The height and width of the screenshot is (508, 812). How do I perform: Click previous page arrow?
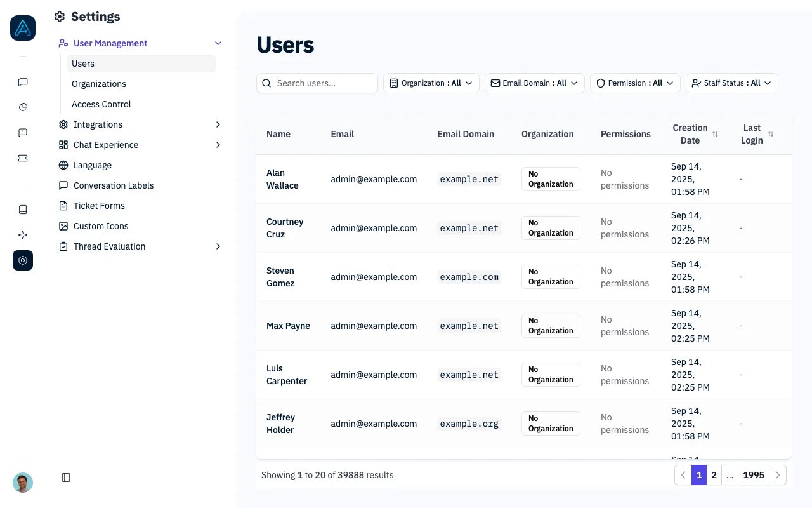click(x=683, y=475)
